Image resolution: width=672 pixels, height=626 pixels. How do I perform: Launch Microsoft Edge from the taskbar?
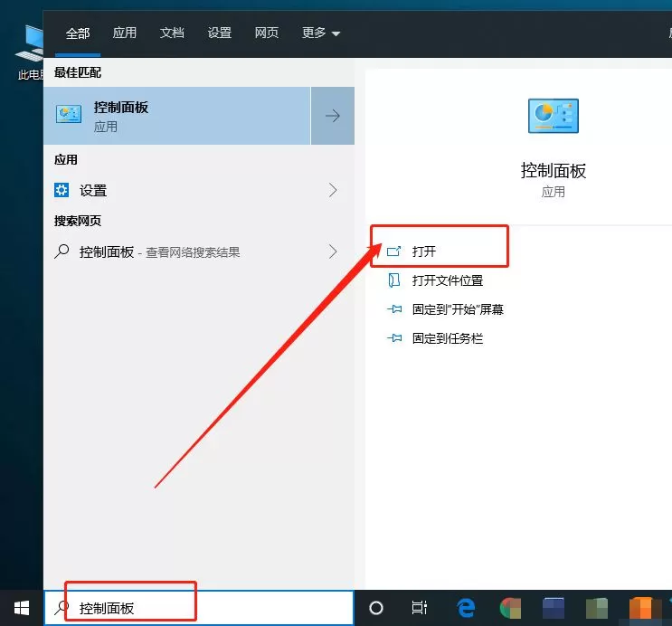click(x=466, y=608)
